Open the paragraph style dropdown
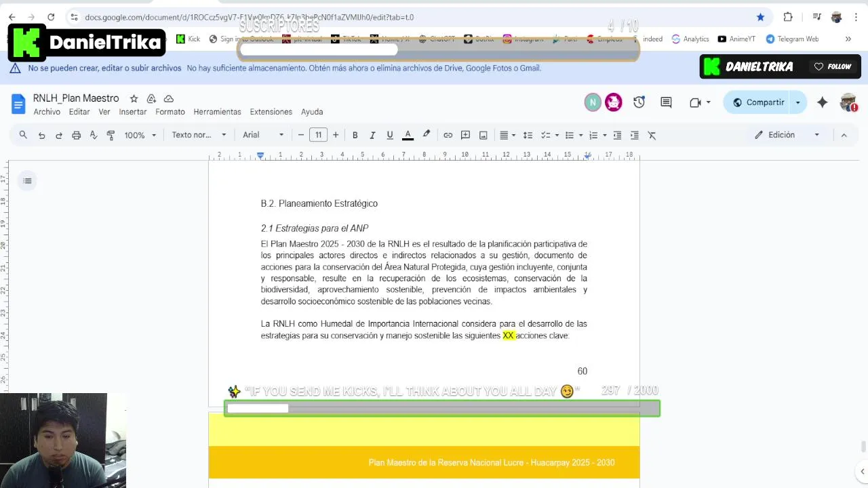868x488 pixels. tap(199, 135)
